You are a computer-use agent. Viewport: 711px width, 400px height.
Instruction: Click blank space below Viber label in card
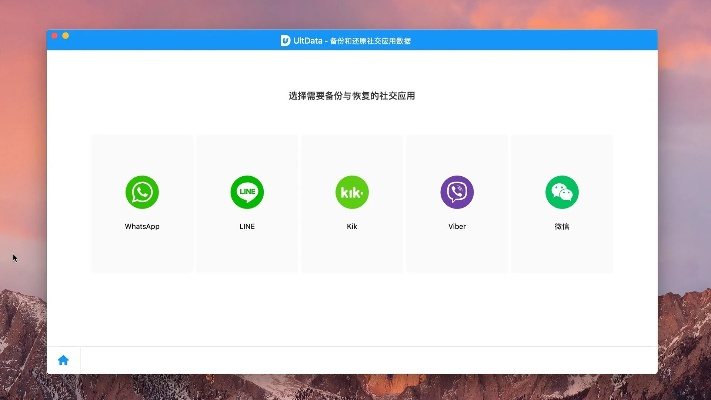(x=457, y=252)
